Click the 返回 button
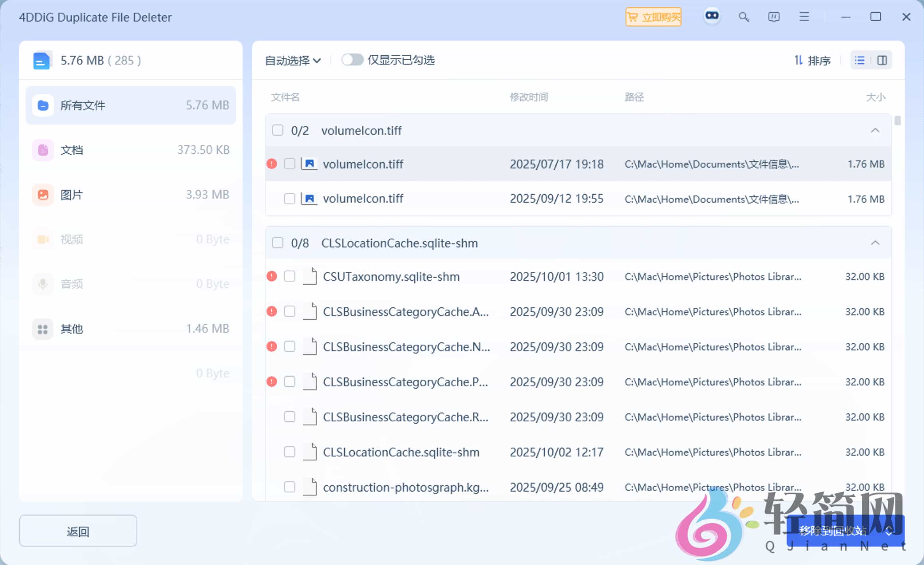This screenshot has height=565, width=924. [x=78, y=531]
